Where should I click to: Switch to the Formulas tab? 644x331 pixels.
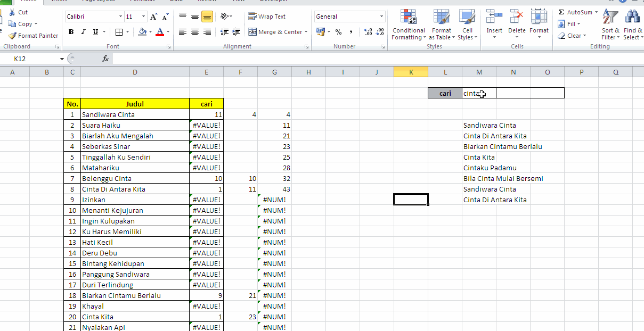click(x=142, y=2)
